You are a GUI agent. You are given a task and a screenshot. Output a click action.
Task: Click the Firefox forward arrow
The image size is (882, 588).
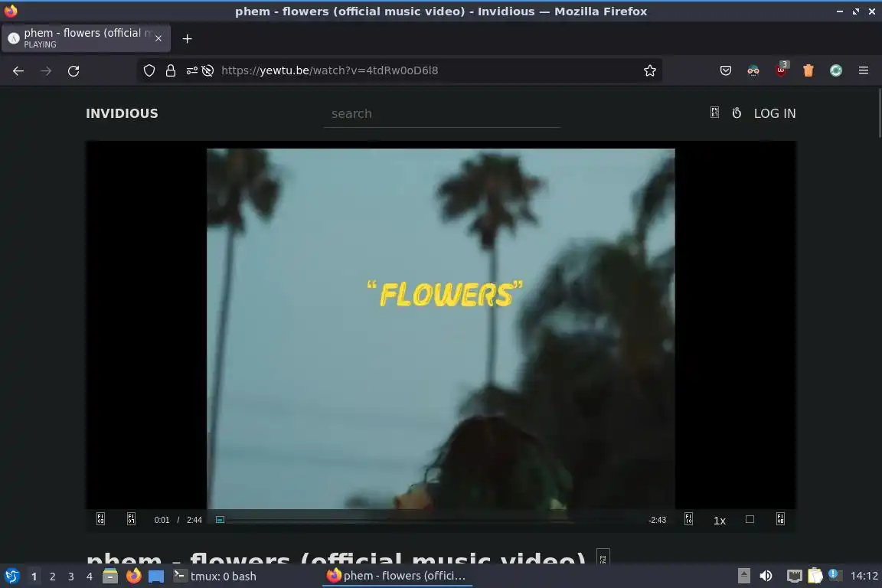[x=46, y=70]
